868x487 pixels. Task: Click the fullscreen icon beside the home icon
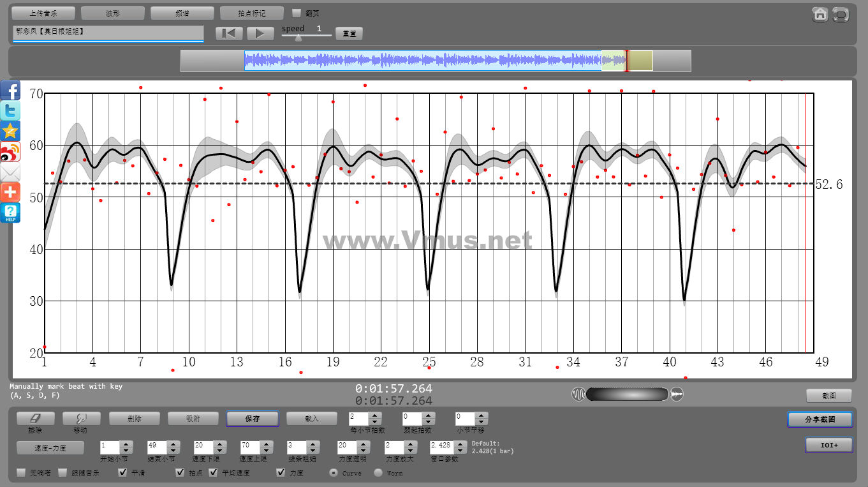(841, 14)
